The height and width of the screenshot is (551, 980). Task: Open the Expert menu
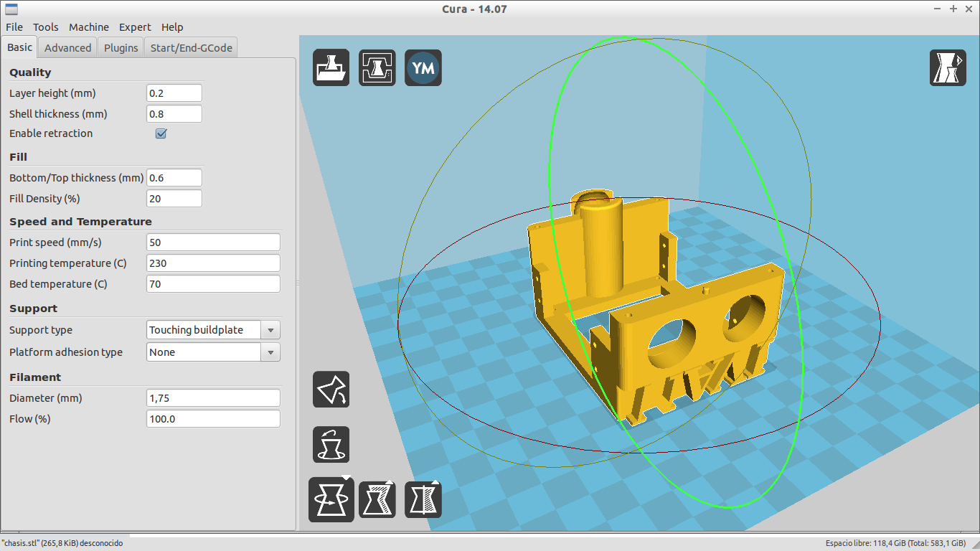pos(135,27)
